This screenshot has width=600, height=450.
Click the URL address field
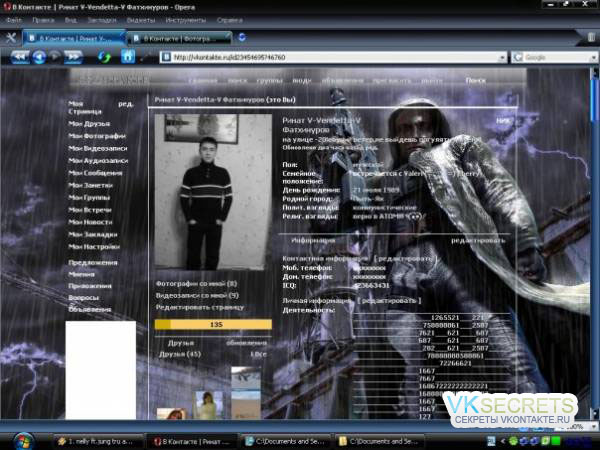click(335, 57)
